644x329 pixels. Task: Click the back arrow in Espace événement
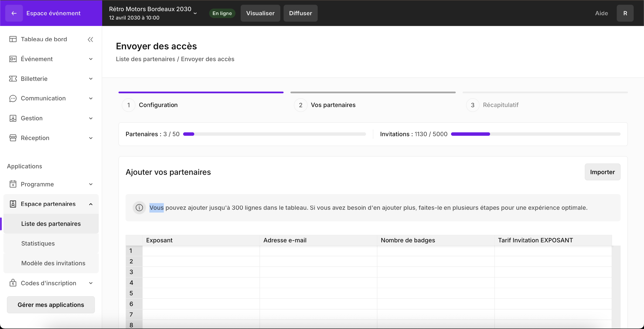[x=14, y=13]
